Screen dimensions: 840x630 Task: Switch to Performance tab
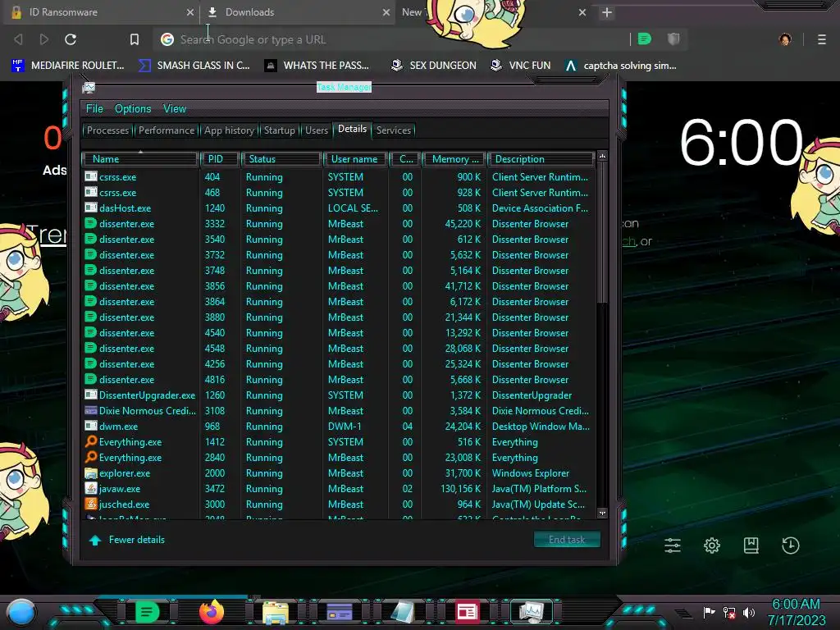[167, 130]
